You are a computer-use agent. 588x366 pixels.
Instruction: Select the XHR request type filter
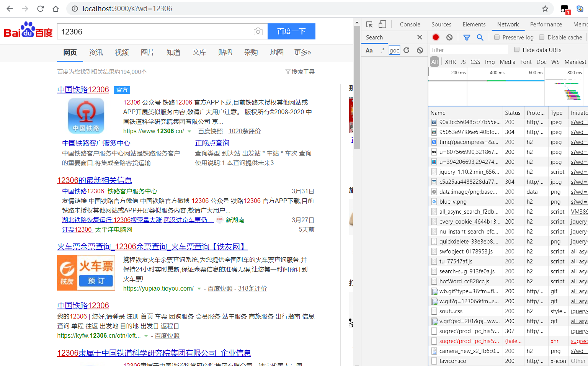(450, 62)
